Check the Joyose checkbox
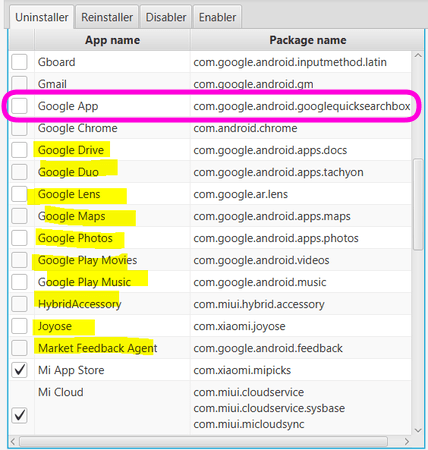 pyautogui.click(x=19, y=326)
